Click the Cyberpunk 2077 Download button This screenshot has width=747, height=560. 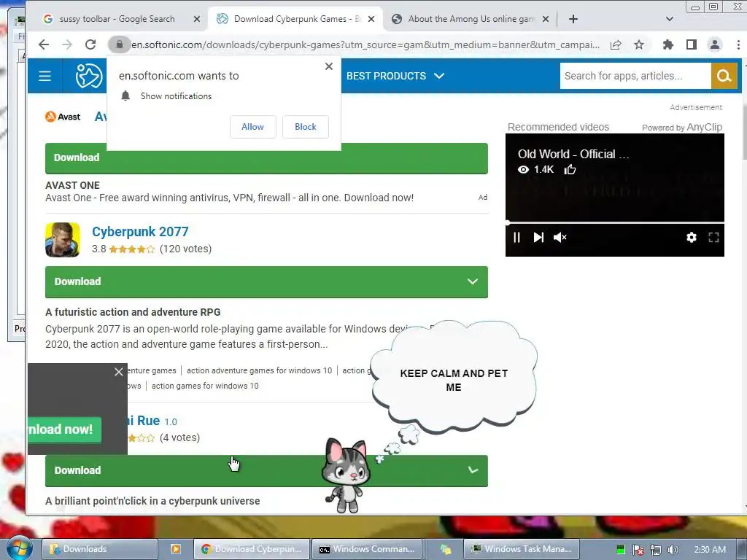(266, 282)
